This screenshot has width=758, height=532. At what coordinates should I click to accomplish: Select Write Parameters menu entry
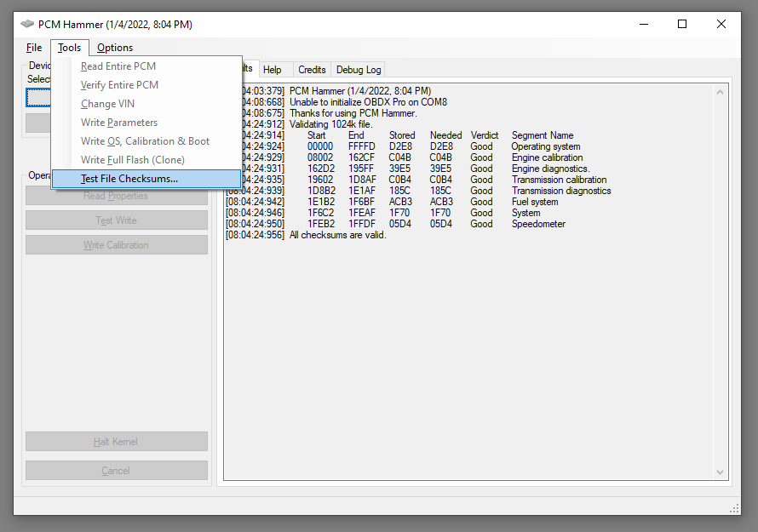coord(146,123)
